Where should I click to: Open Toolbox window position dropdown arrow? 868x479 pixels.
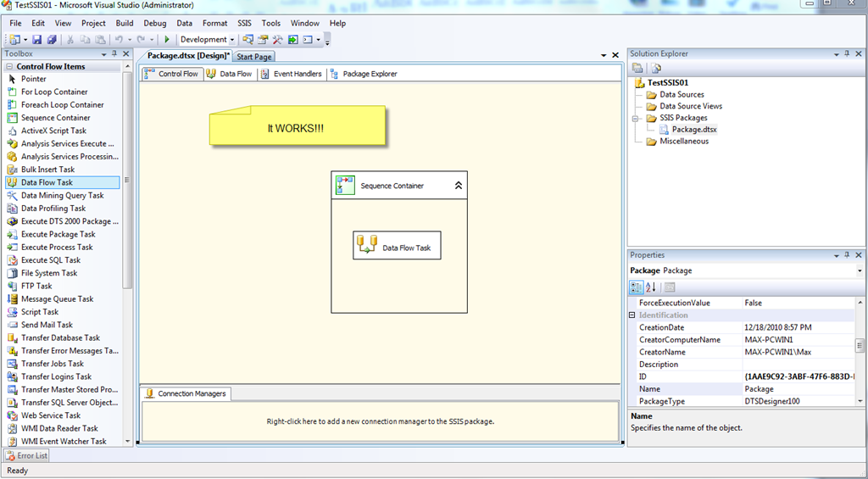click(104, 53)
